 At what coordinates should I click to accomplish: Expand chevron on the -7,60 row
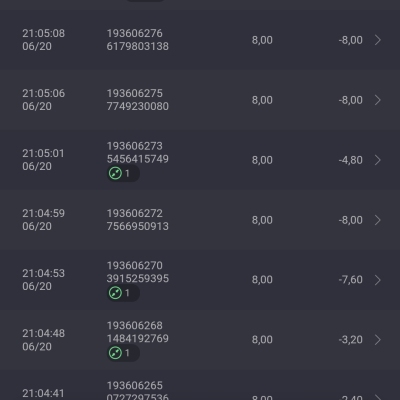tap(378, 280)
